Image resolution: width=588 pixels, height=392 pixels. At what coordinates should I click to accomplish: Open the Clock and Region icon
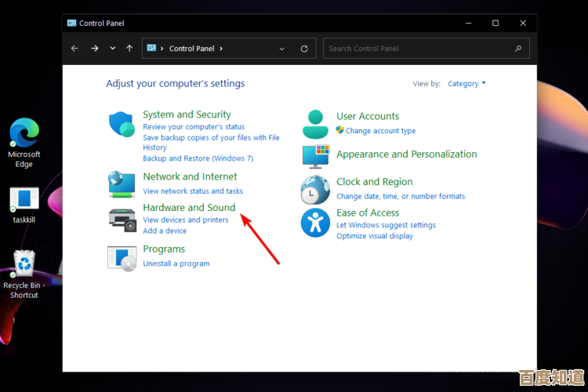pos(315,189)
